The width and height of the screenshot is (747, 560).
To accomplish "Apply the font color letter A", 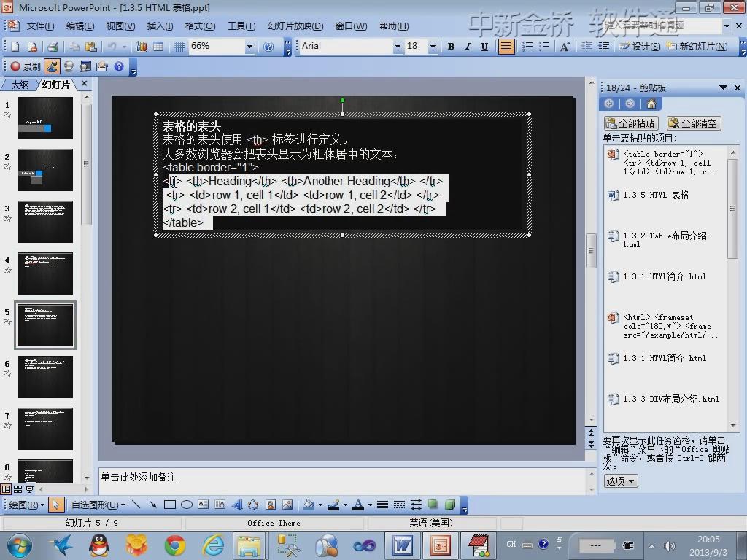I will pyautogui.click(x=358, y=505).
